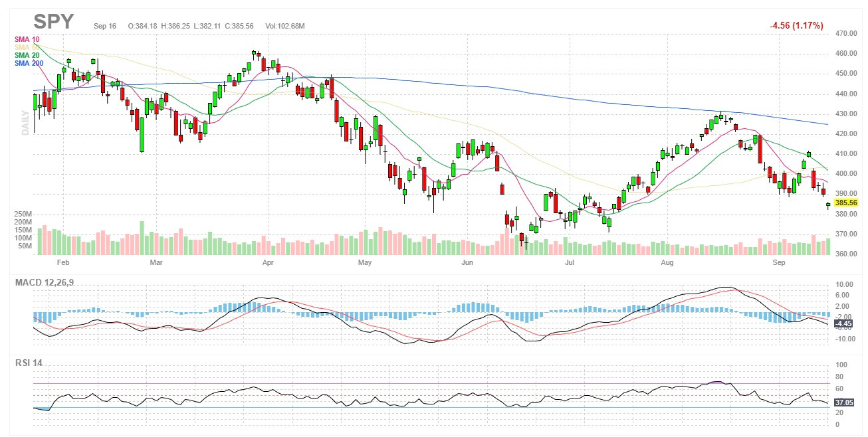Click the SPY ticker symbol title
The height and width of the screenshot is (437, 868).
point(54,22)
